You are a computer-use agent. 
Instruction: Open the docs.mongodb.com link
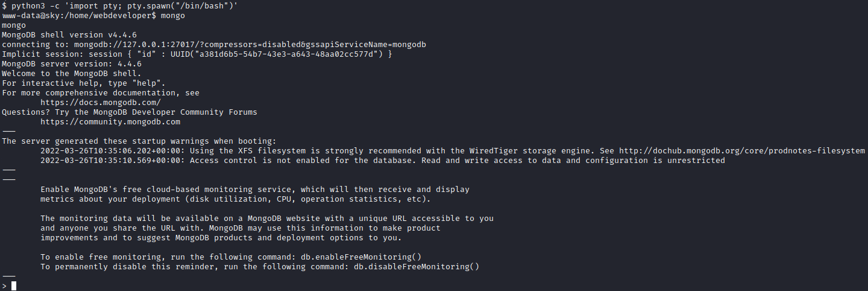tap(101, 103)
